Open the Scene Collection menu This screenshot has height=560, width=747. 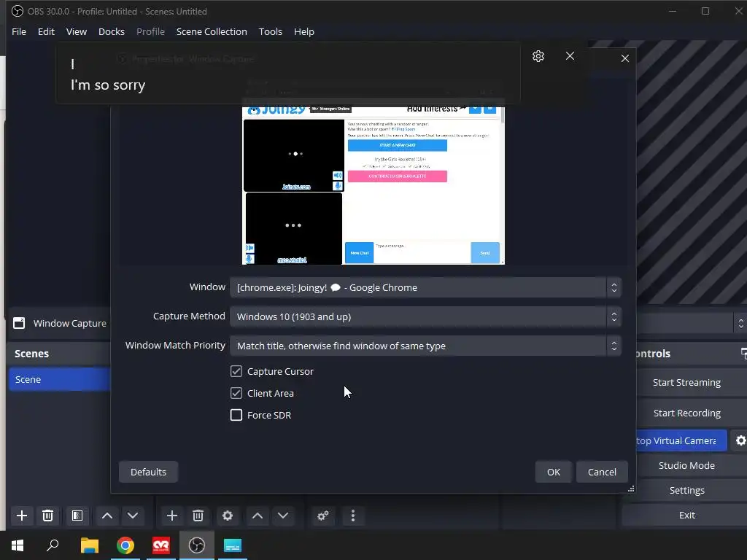pos(212,32)
